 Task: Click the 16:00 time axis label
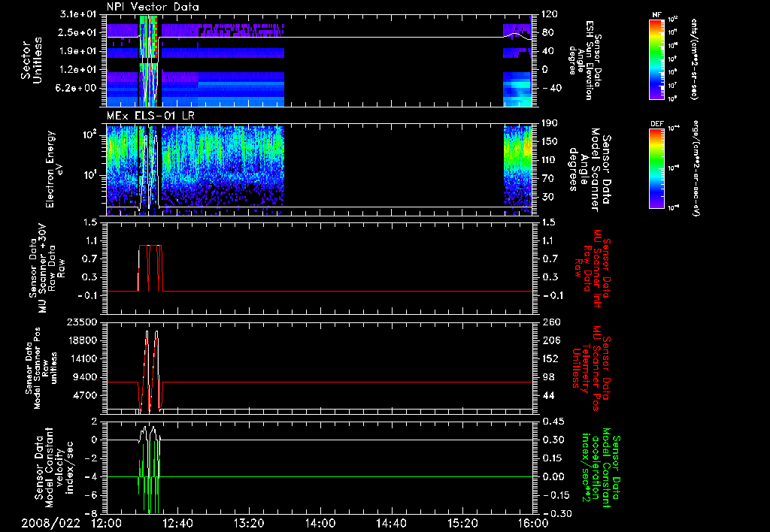click(x=533, y=523)
